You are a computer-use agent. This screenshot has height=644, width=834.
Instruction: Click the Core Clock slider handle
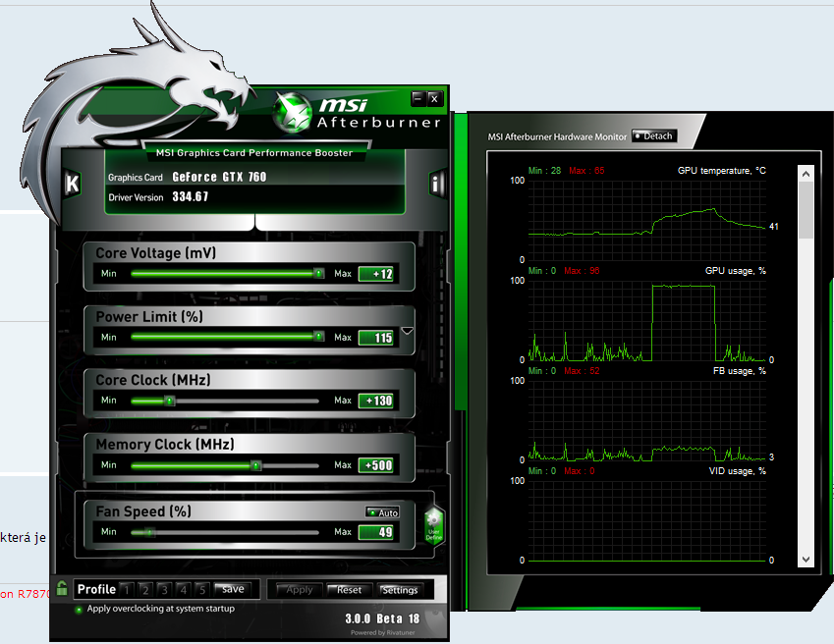169,401
